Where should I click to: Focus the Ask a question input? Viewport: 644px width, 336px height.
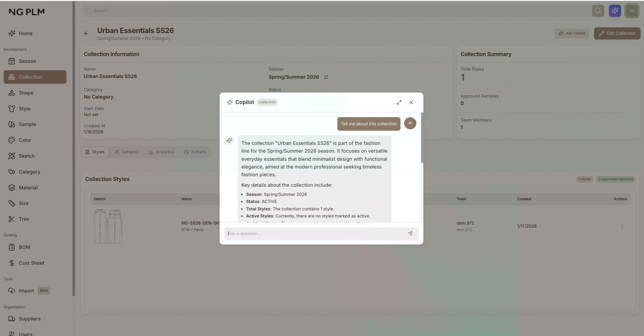point(321,233)
